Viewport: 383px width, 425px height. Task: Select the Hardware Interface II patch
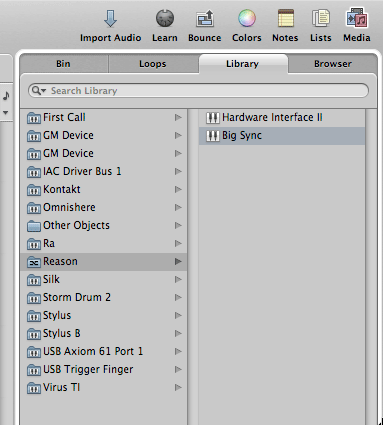282,117
